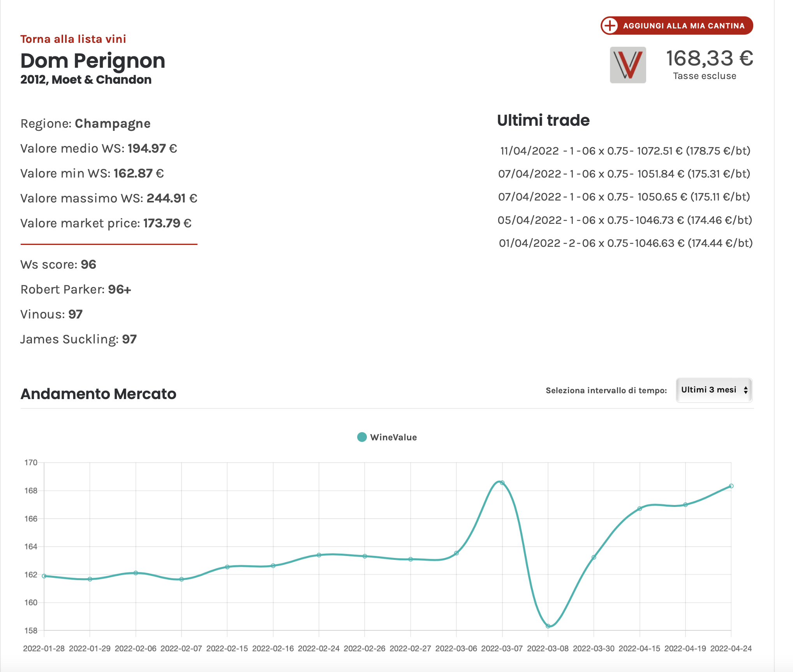The image size is (793, 672).
Task: Select the 2022-04-15 chart data point
Action: click(640, 508)
